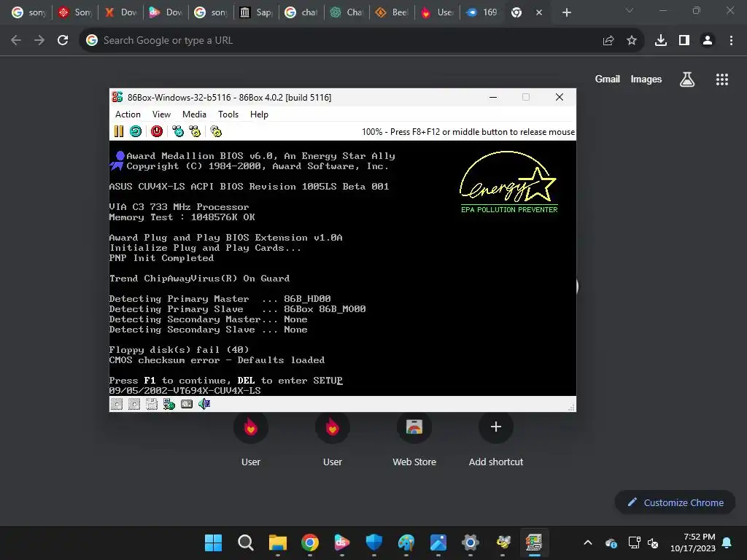Click the 86Box title bar logo icon

pyautogui.click(x=117, y=97)
